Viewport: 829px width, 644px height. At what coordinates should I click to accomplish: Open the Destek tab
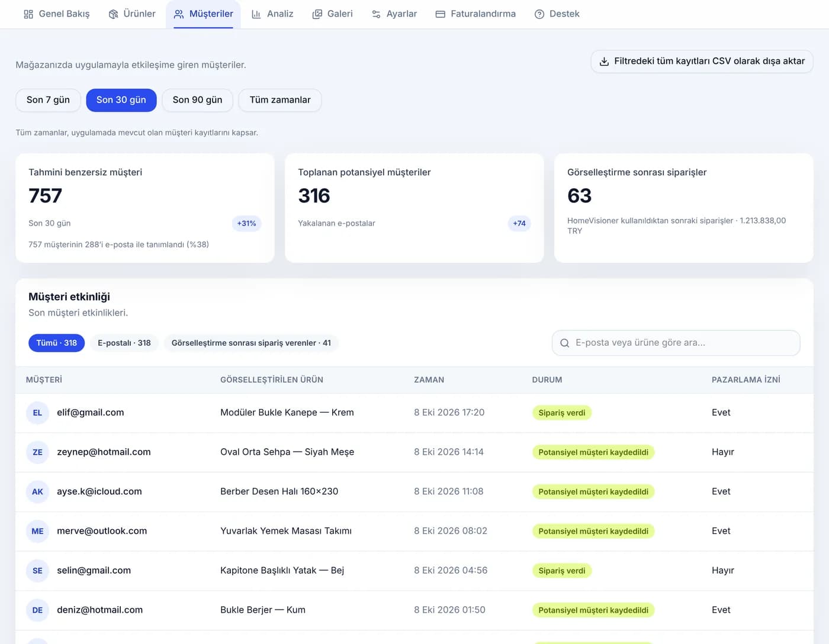click(557, 14)
